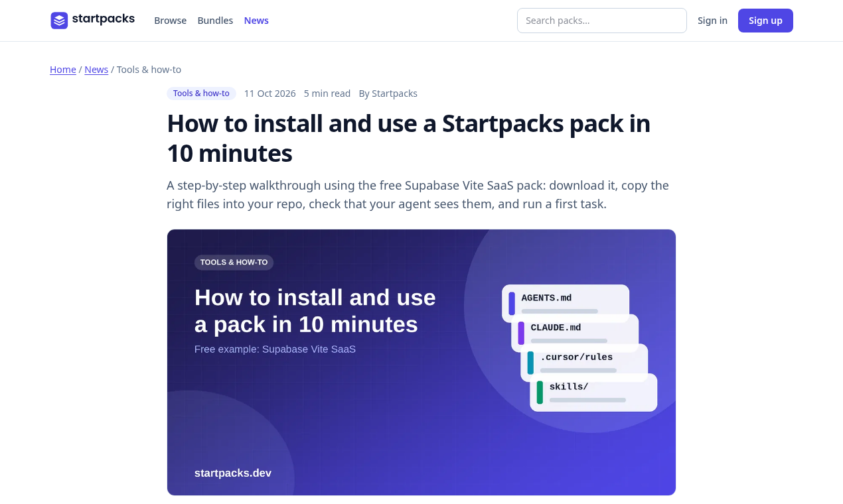Focus the Search packs input field

(x=602, y=21)
